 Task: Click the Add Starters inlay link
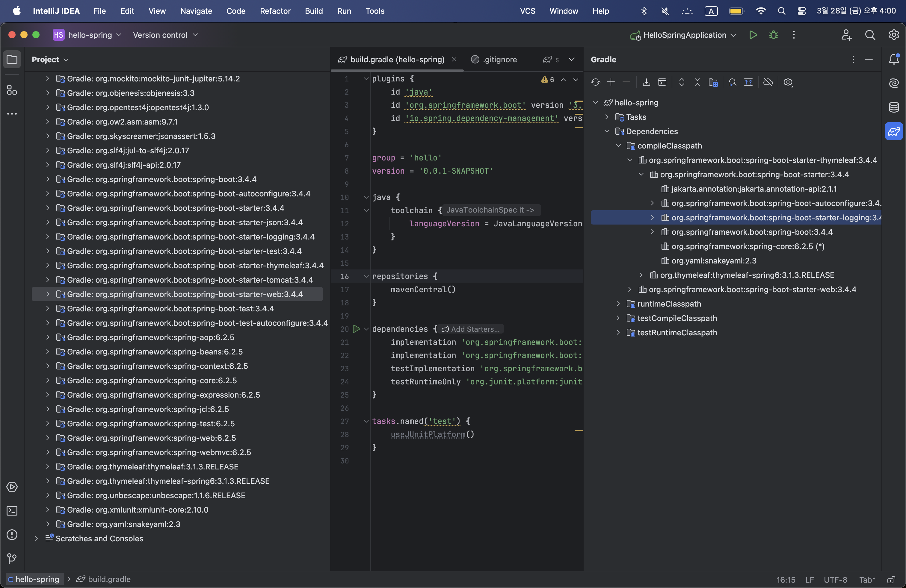coord(471,329)
